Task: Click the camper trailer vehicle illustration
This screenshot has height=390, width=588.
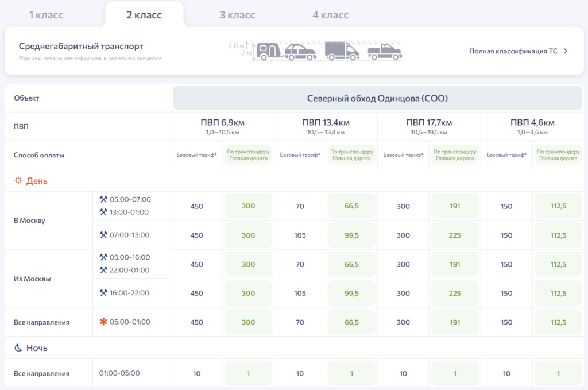Action: 268,52
